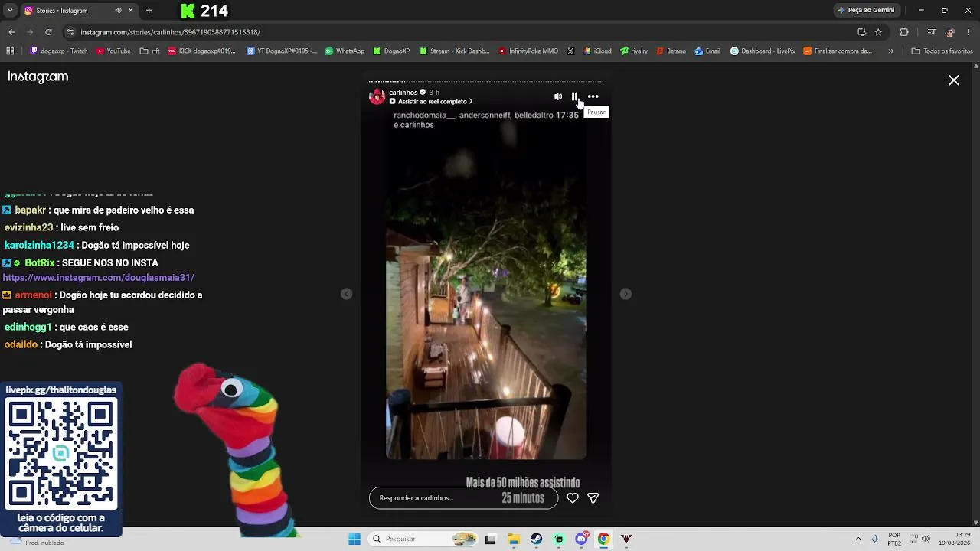This screenshot has width=980, height=551.
Task: Open the Betano bookmark
Action: coord(671,51)
